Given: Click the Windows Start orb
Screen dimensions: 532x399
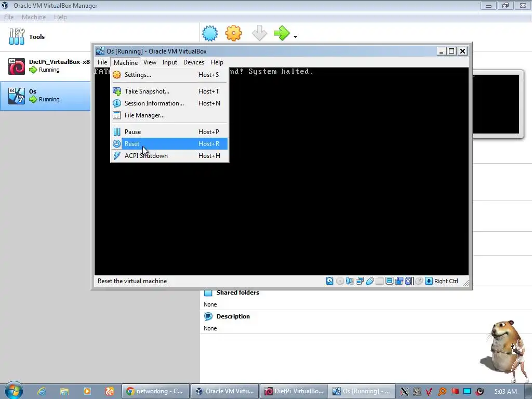Looking at the screenshot, I should pos(14,391).
